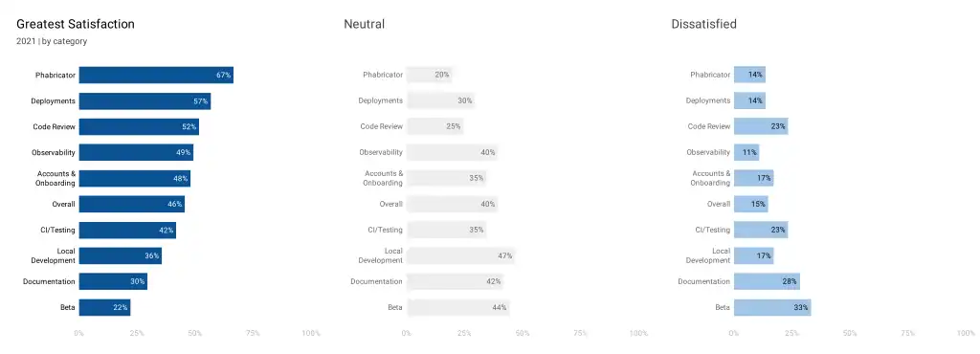Screen dimensions: 980x354
Task: Click the '2021 | by category' subtitle
Action: click(x=52, y=42)
